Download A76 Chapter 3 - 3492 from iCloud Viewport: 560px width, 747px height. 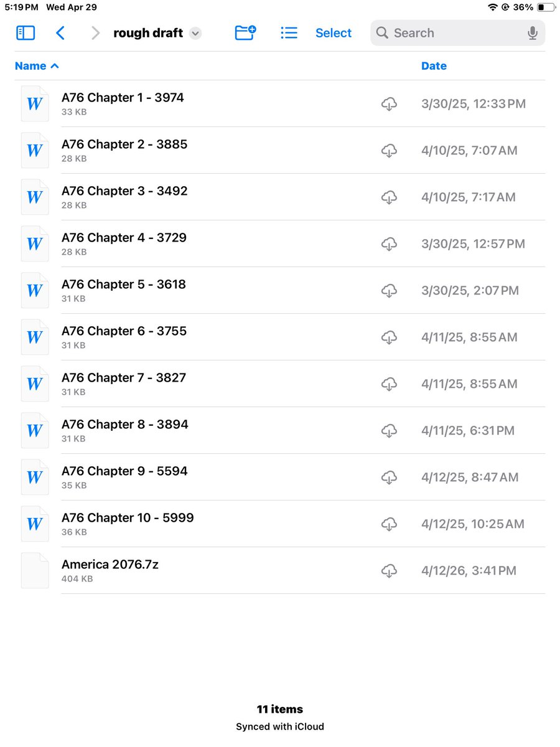(x=389, y=197)
